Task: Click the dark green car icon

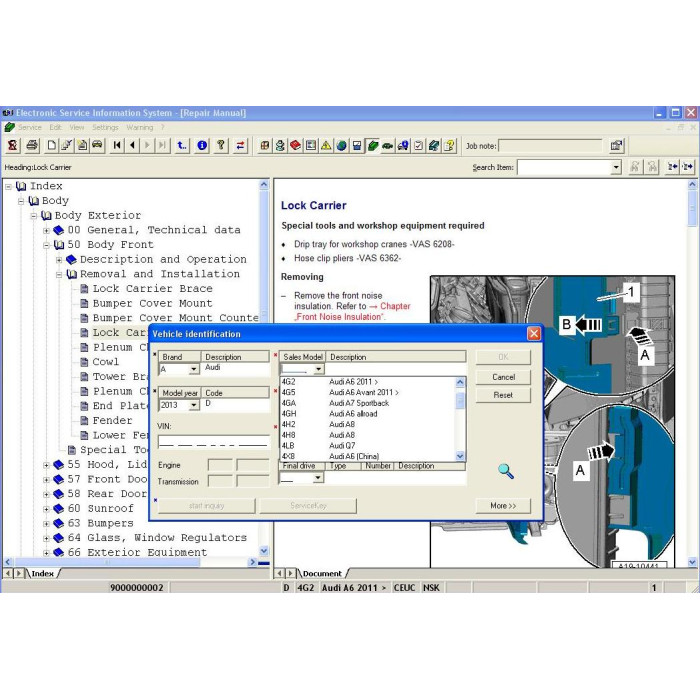Action: coord(388,146)
